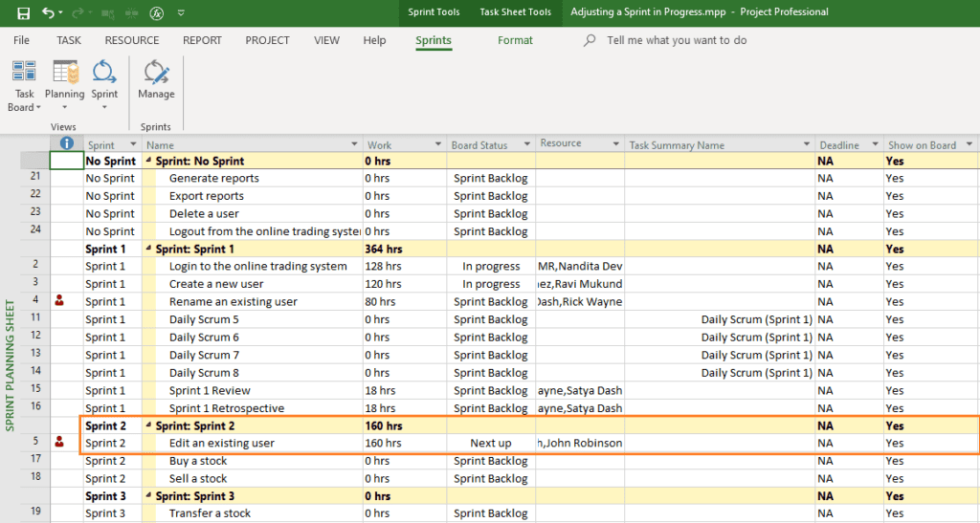Click the Redo arrow icon
The image size is (980, 523).
pyautogui.click(x=78, y=12)
